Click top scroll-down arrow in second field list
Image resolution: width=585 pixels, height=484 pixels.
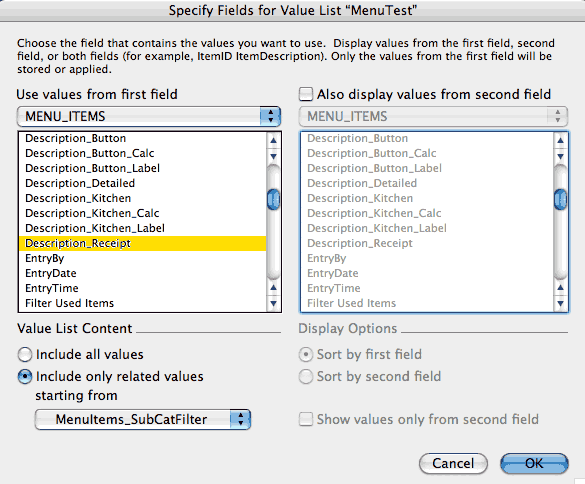(560, 156)
